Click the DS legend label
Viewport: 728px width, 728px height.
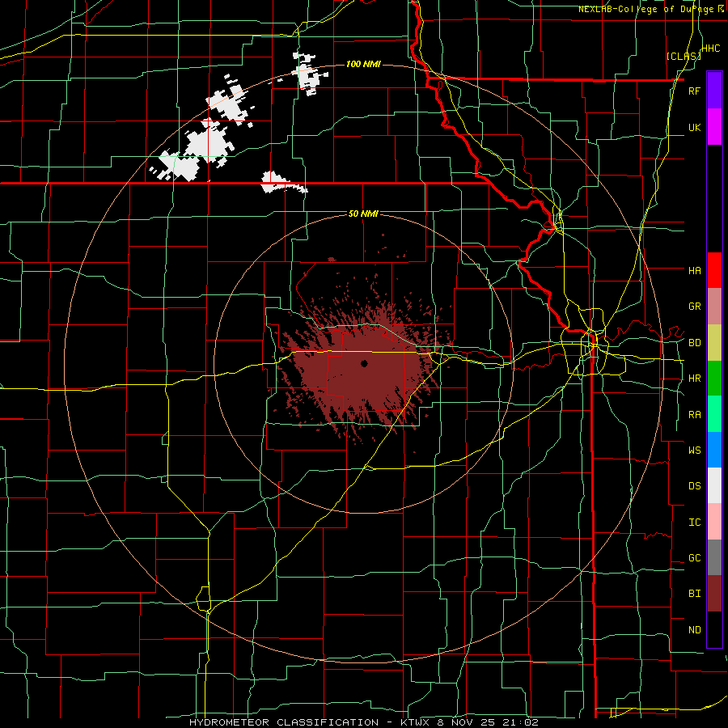[694, 486]
